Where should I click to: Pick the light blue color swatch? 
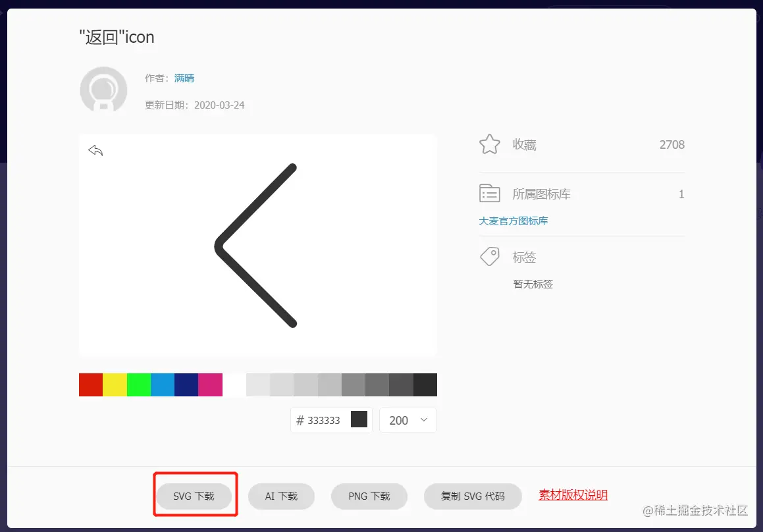163,385
